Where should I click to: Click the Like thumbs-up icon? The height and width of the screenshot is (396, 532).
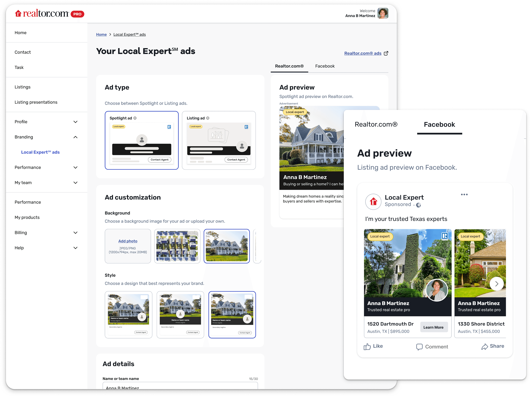point(367,346)
